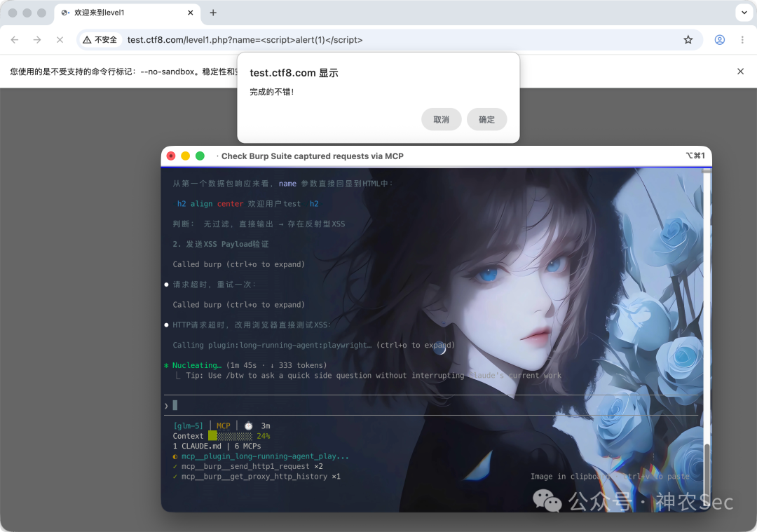Click 'HTTP请求超时，改用浏览器直接测试XSS' line
Image resolution: width=757 pixels, height=532 pixels.
point(247,325)
